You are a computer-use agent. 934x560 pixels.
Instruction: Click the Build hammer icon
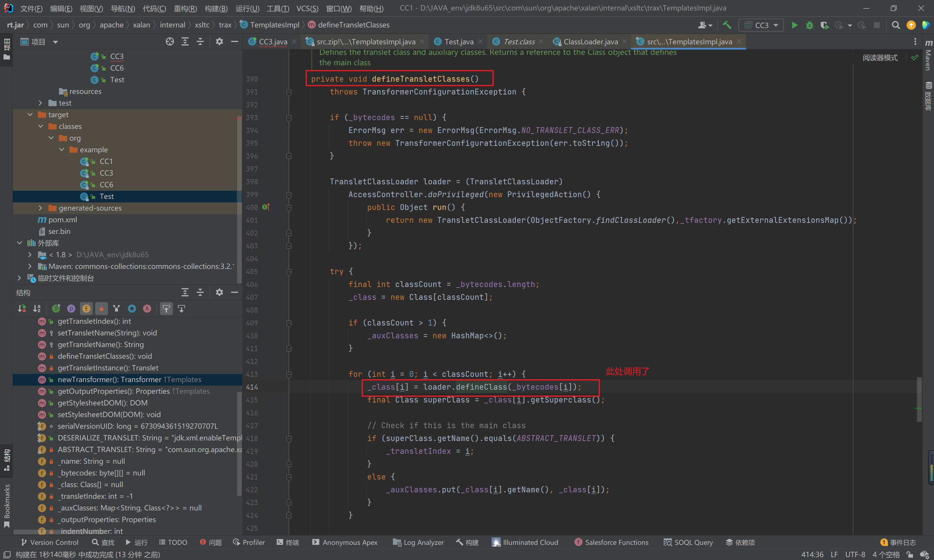click(727, 25)
